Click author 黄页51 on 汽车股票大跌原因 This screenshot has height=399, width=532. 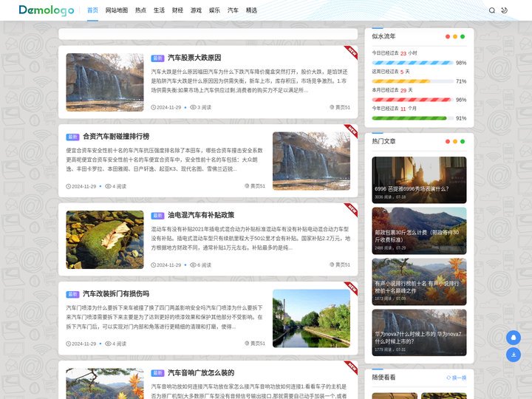click(340, 107)
